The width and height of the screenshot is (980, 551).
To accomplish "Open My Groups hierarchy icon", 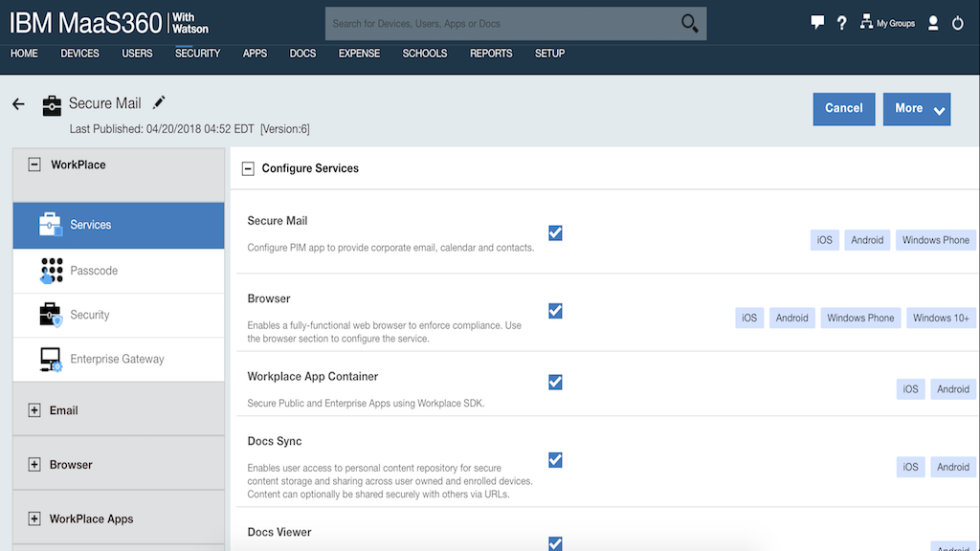I will coord(867,23).
